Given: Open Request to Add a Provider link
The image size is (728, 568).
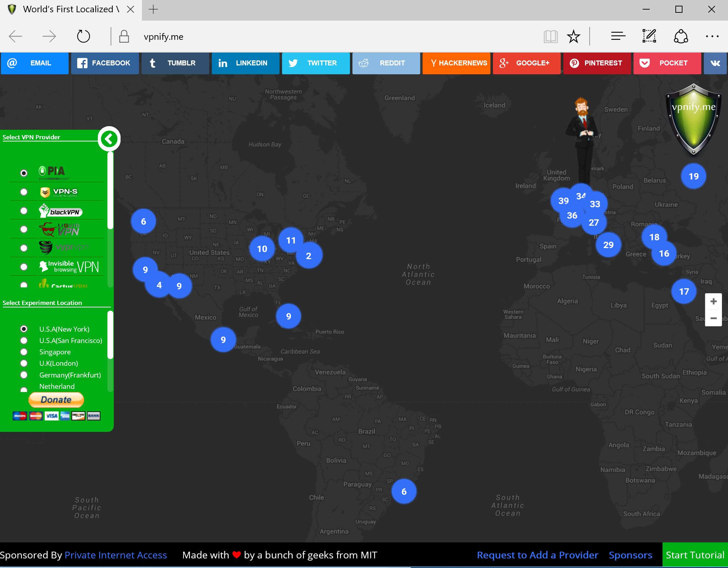Looking at the screenshot, I should tap(537, 555).
